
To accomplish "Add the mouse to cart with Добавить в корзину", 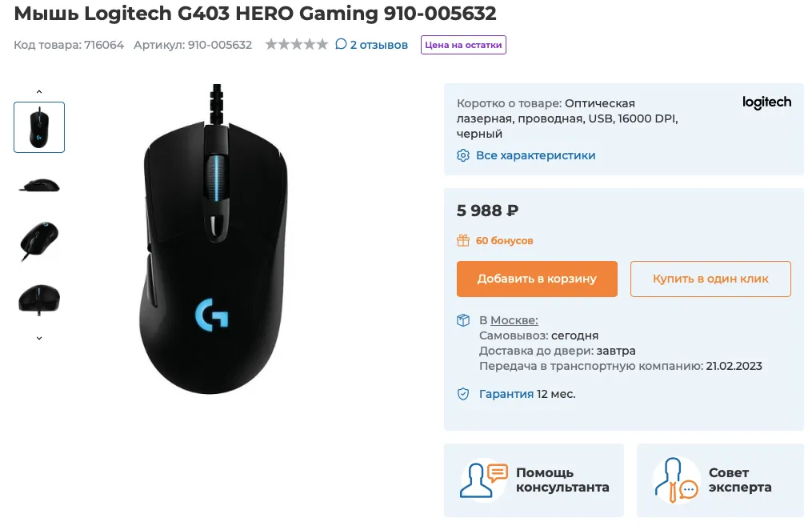I will (x=537, y=279).
